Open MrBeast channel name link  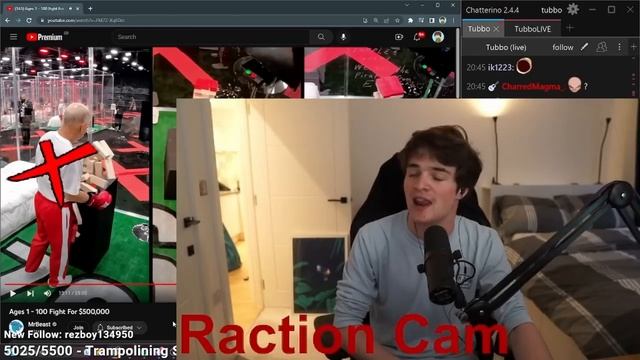pos(40,324)
